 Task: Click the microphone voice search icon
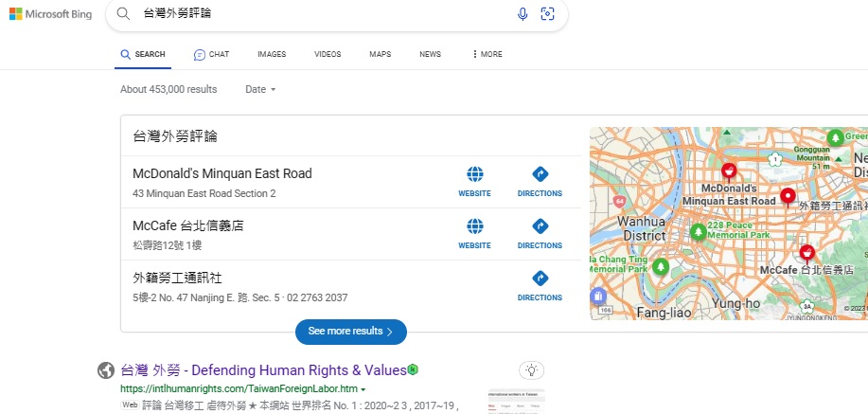pyautogui.click(x=523, y=14)
